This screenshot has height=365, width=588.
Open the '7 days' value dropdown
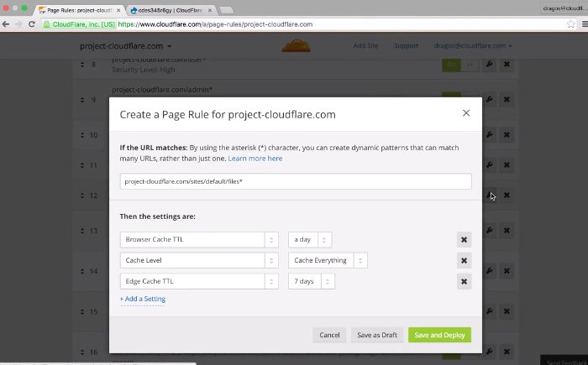tap(312, 281)
